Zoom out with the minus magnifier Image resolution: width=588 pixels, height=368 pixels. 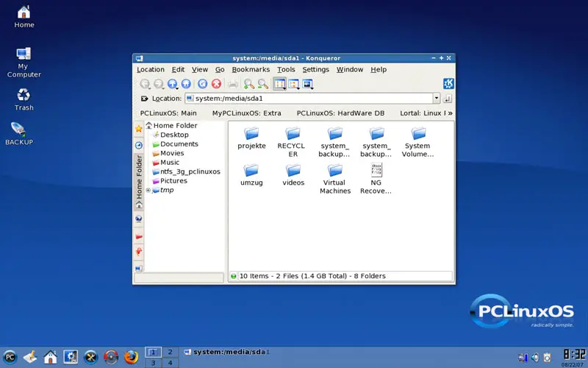(263, 84)
